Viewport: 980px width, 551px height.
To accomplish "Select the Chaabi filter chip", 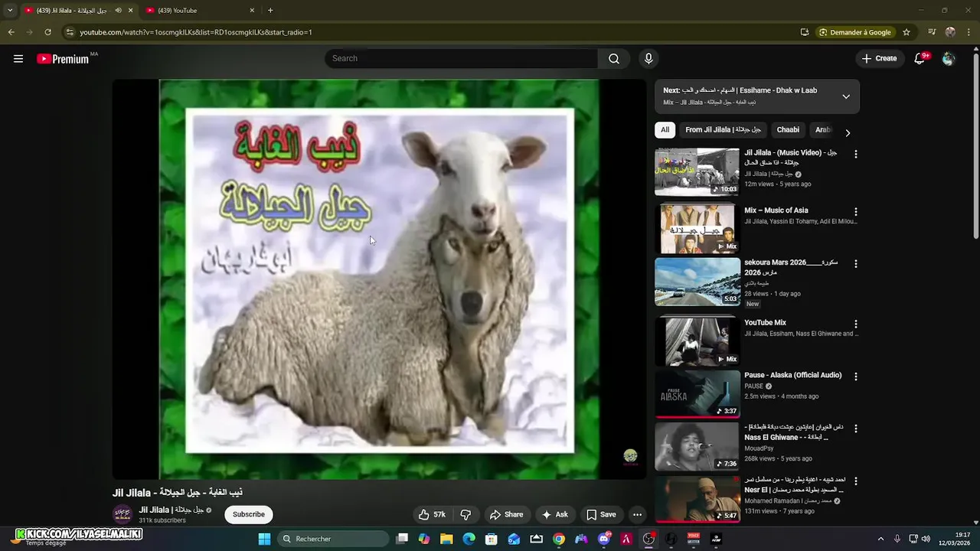I will [788, 130].
